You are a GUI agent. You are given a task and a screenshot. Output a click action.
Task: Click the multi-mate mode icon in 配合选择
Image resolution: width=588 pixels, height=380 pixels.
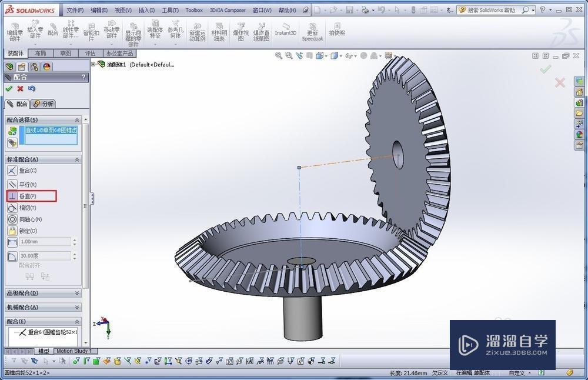pos(12,144)
